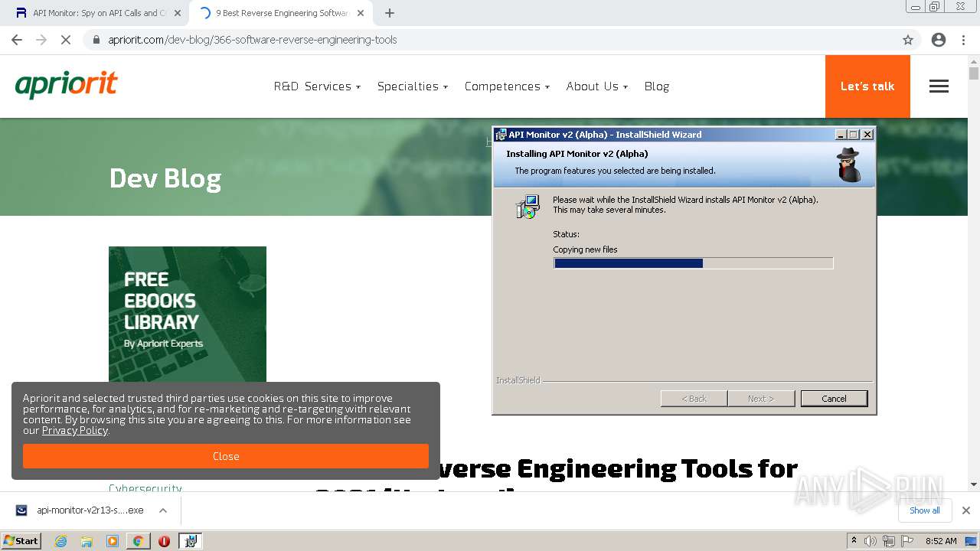This screenshot has height=551, width=980.
Task: Click the Let's talk button
Action: [867, 86]
